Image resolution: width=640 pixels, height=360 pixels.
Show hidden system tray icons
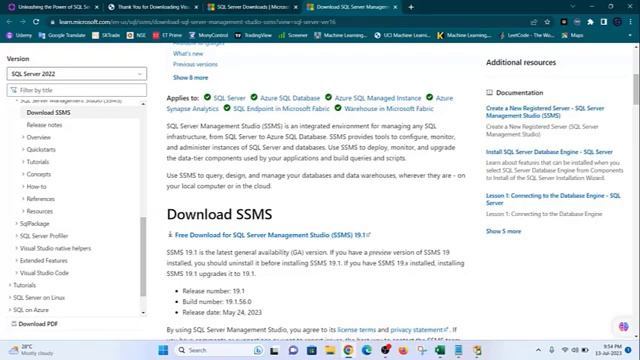(x=538, y=350)
